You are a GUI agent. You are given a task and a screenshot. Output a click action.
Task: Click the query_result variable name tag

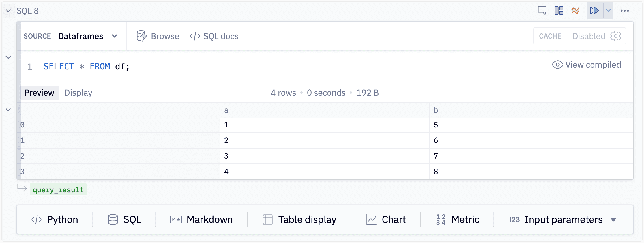tap(58, 189)
